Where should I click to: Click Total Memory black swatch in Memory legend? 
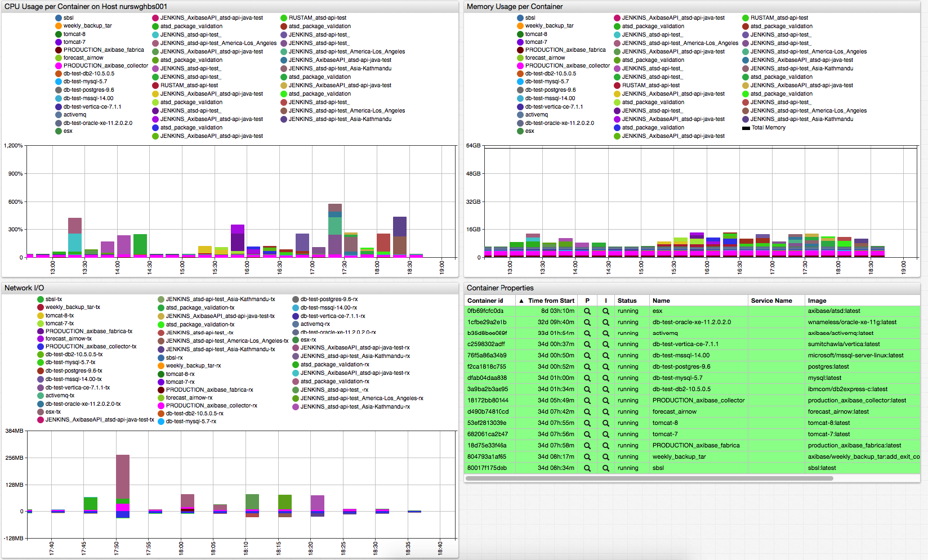click(746, 128)
